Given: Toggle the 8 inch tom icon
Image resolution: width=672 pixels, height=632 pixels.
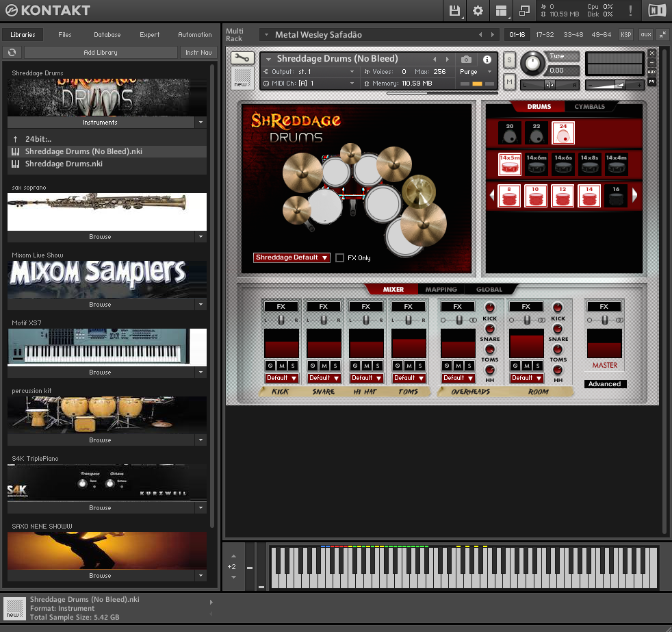Looking at the screenshot, I should 509,196.
